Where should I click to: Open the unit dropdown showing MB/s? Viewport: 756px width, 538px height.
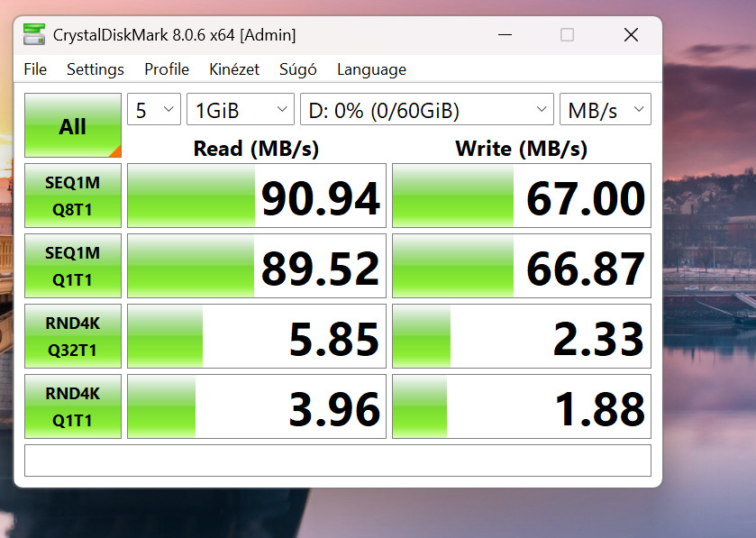coord(606,109)
